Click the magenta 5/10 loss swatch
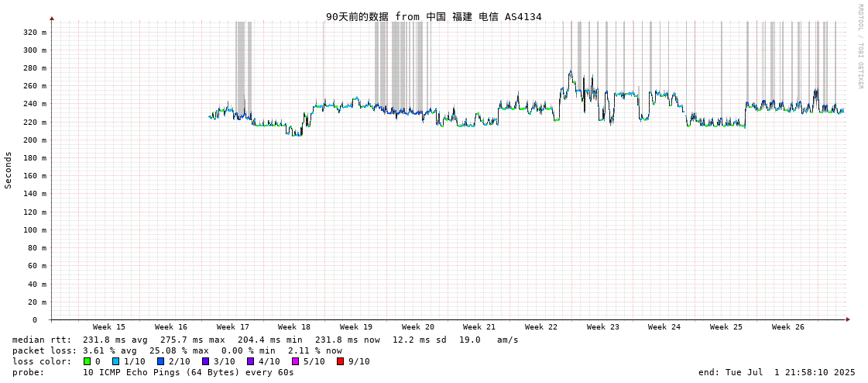Image resolution: width=868 pixels, height=383 pixels. coord(296,361)
